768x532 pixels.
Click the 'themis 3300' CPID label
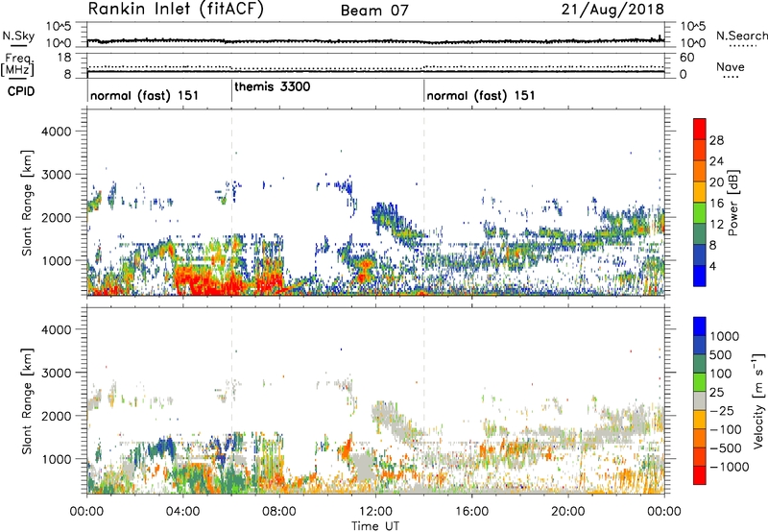pos(273,87)
